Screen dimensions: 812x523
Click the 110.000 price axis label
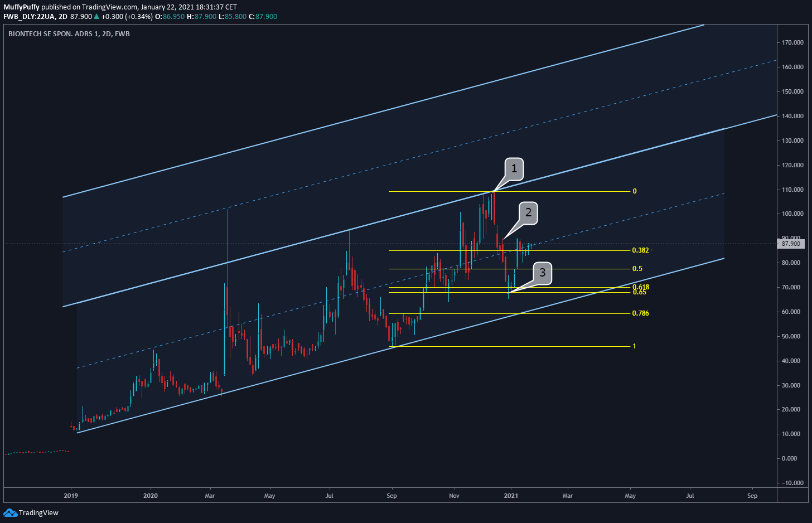coord(792,190)
